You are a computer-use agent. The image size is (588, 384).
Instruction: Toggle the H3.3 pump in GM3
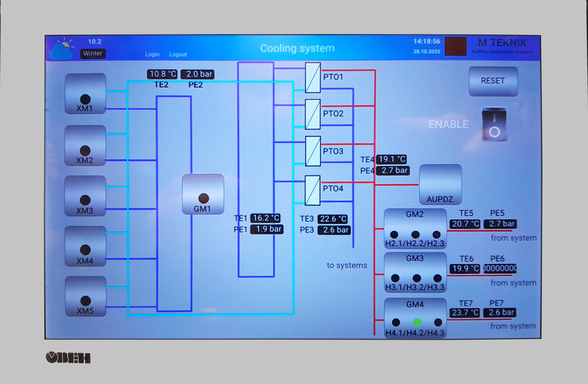(437, 278)
